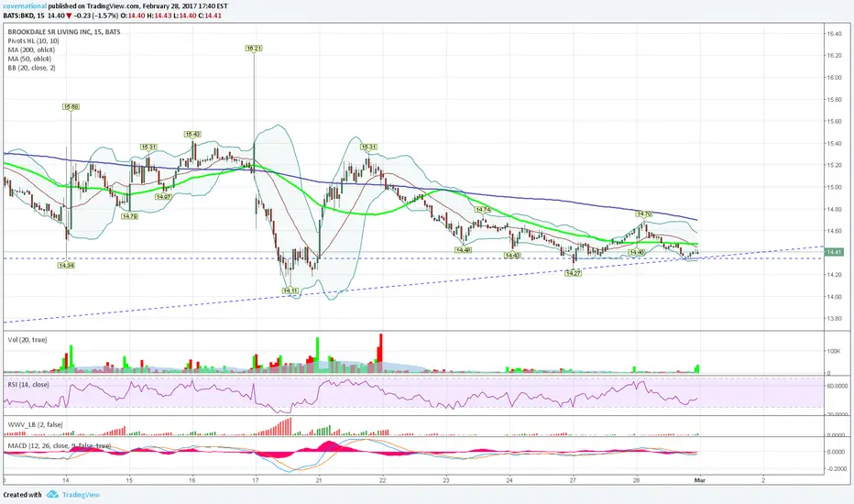Click the 15.43 pivot high label

(192, 134)
